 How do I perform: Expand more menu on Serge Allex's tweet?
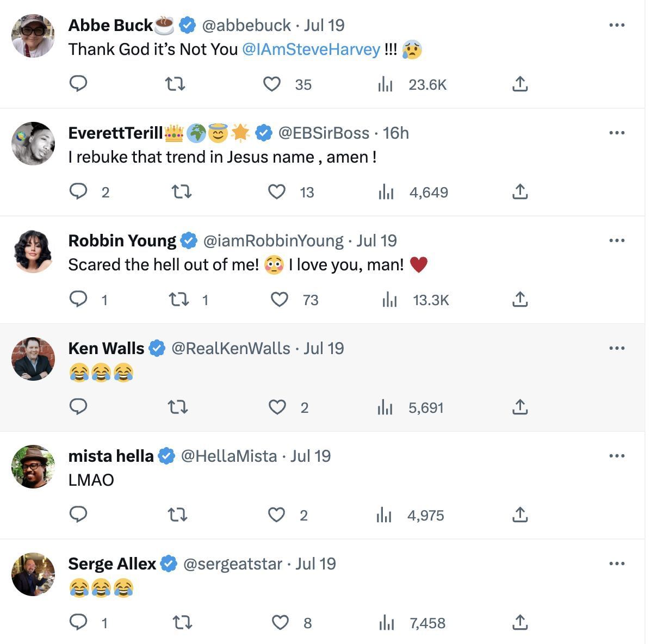617,563
